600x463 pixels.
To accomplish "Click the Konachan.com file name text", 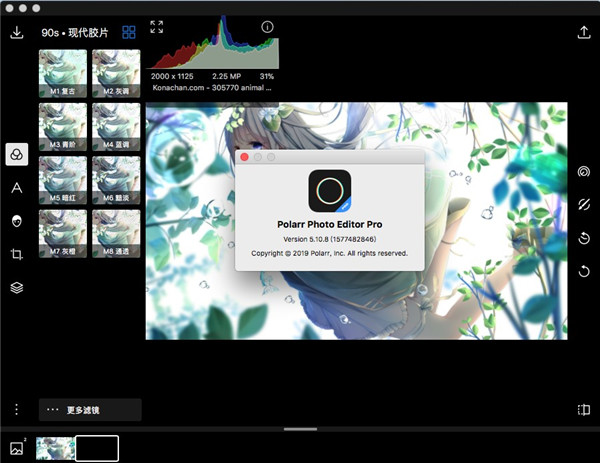I will pos(212,88).
